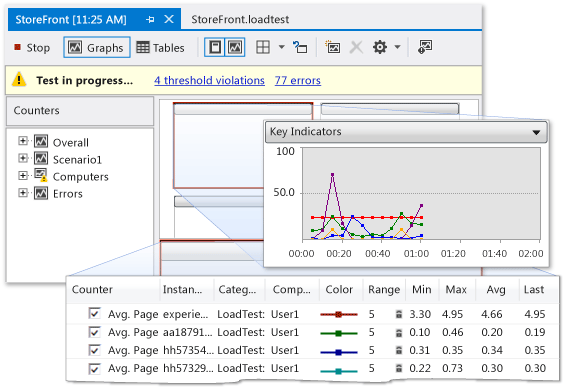Switch to Graphs view
Screen dimensions: 564x388
pyautogui.click(x=96, y=47)
